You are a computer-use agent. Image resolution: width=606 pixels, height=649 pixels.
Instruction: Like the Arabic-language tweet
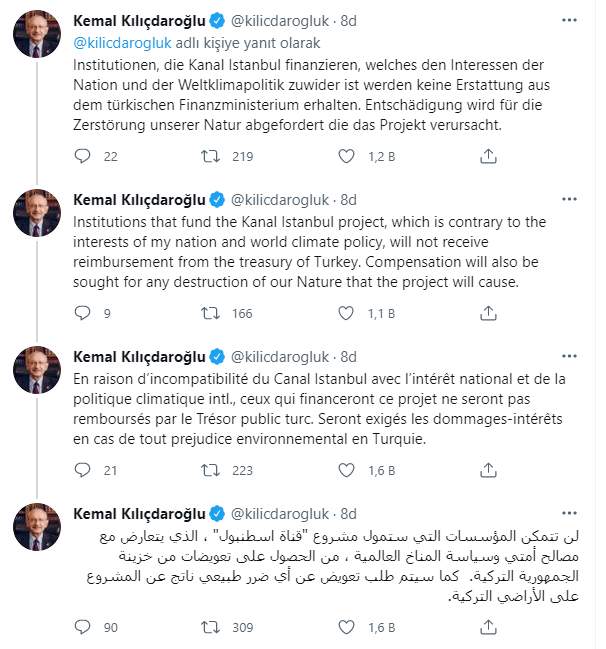[347, 627]
